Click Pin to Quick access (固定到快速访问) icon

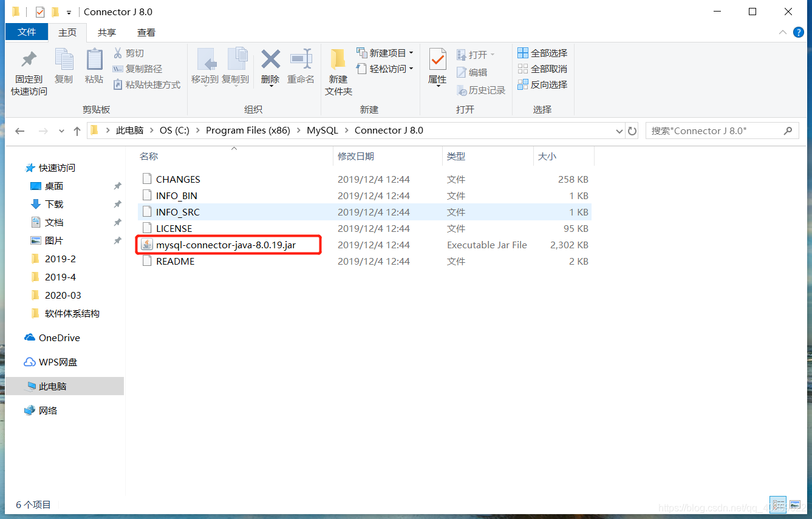coord(29,59)
